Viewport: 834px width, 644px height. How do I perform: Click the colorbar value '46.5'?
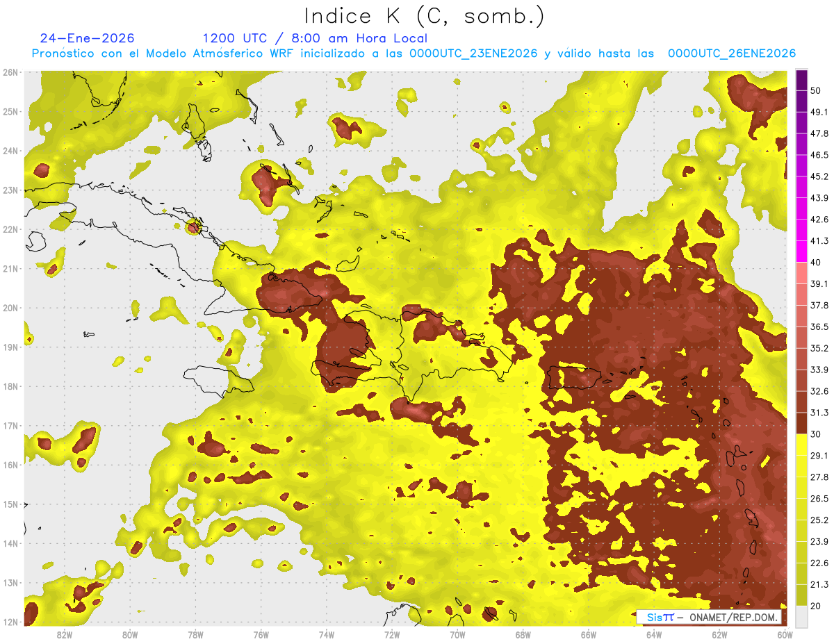tap(819, 155)
